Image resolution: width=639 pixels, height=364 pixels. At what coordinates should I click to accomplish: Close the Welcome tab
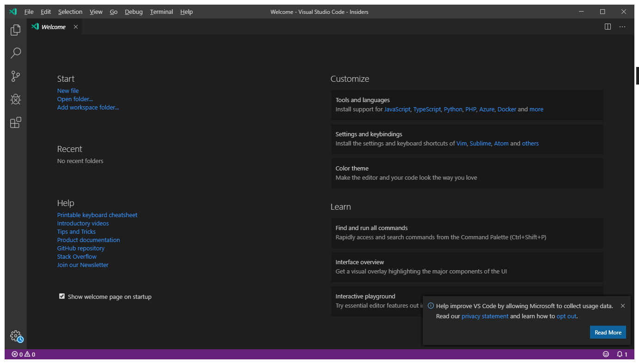click(x=76, y=27)
